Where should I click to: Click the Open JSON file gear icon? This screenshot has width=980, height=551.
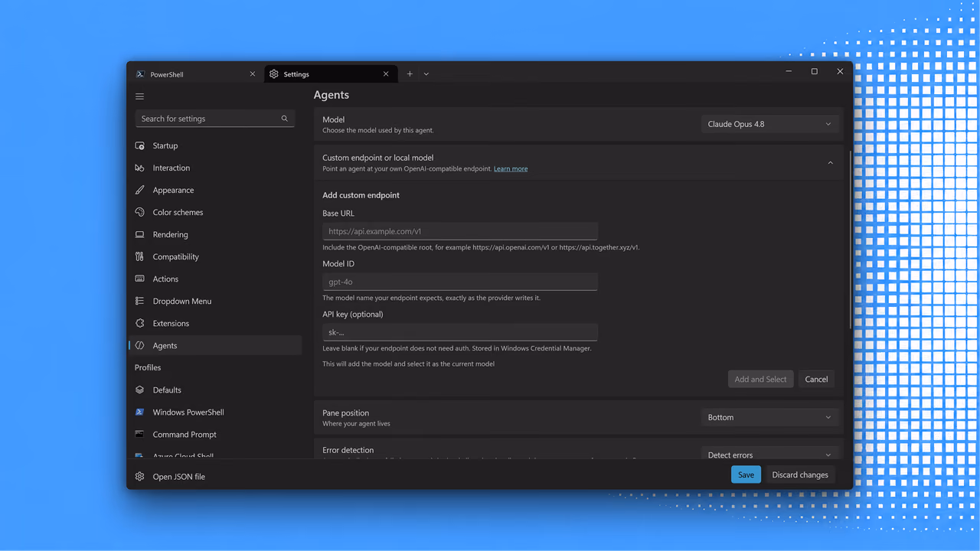click(x=139, y=476)
